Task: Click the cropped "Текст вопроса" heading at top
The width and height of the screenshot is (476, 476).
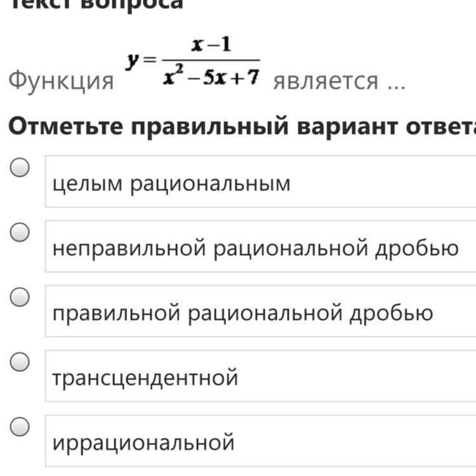Action: [x=95, y=4]
